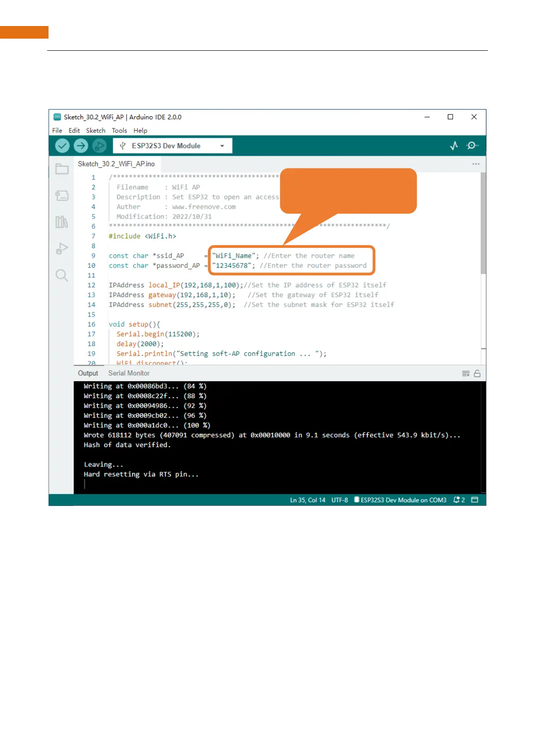Screen dimensions: 535x756
Task: Toggle the output scroll lock icon
Action: pyautogui.click(x=477, y=374)
